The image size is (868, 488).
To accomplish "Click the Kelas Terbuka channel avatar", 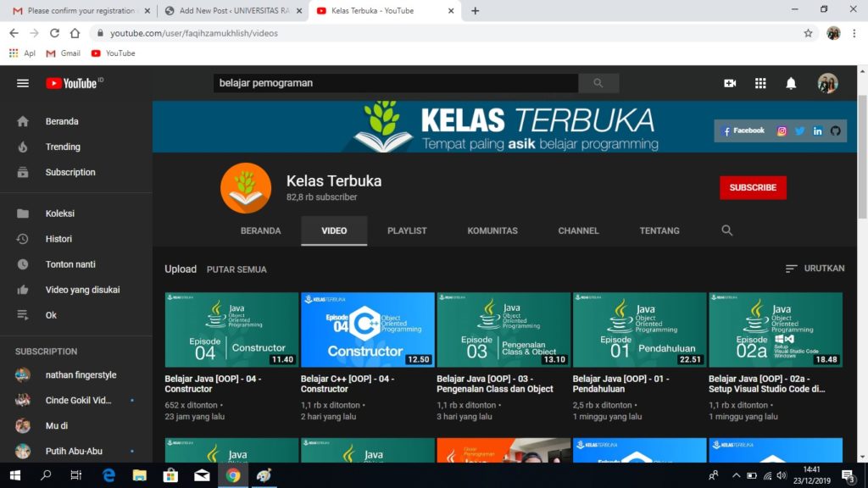I will click(x=246, y=188).
